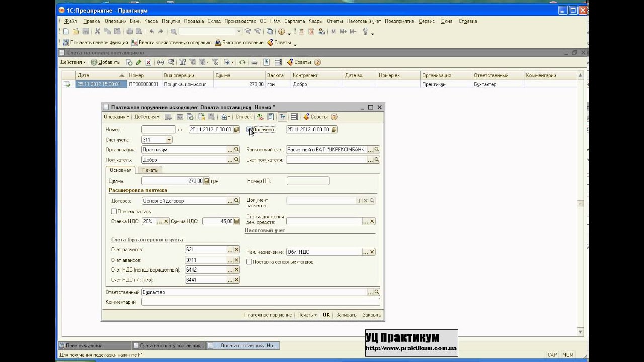Open the Calculator icon in main toolbar
The height and width of the screenshot is (362, 644).
point(302,32)
